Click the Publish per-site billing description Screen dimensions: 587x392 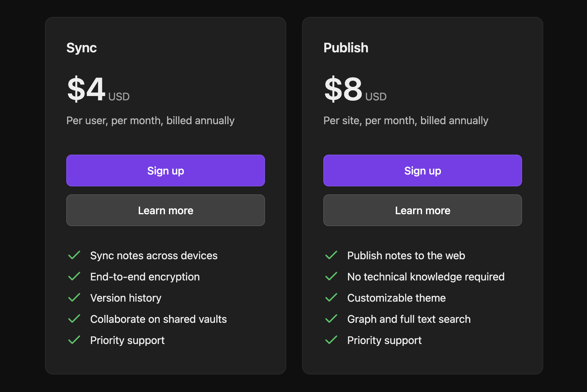406,121
